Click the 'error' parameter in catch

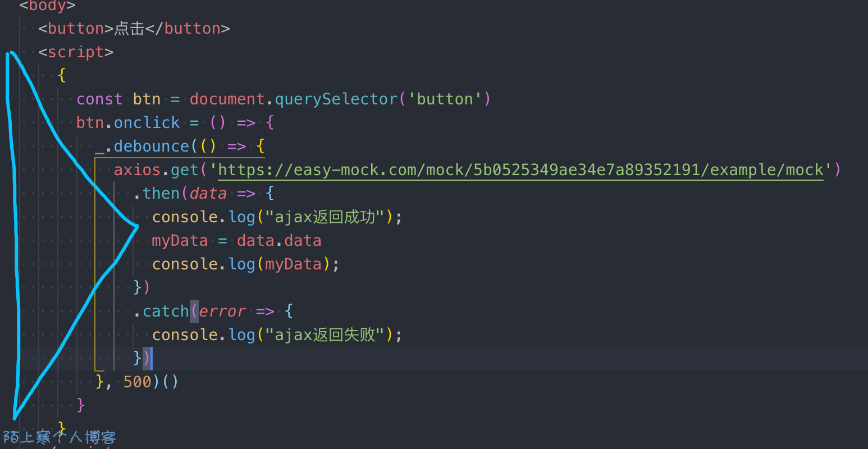click(222, 311)
